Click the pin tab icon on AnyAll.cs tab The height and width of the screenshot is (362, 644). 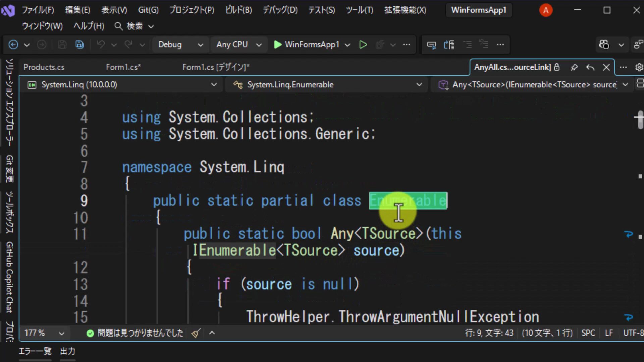pos(574,67)
